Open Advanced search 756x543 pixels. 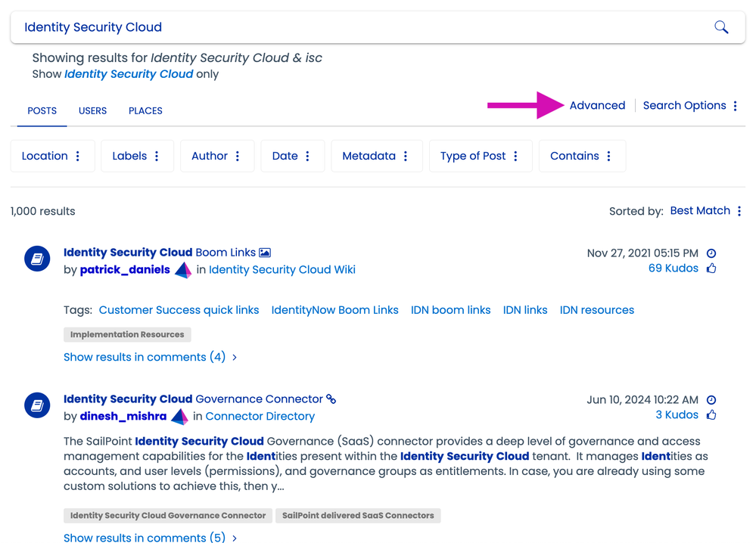point(597,106)
